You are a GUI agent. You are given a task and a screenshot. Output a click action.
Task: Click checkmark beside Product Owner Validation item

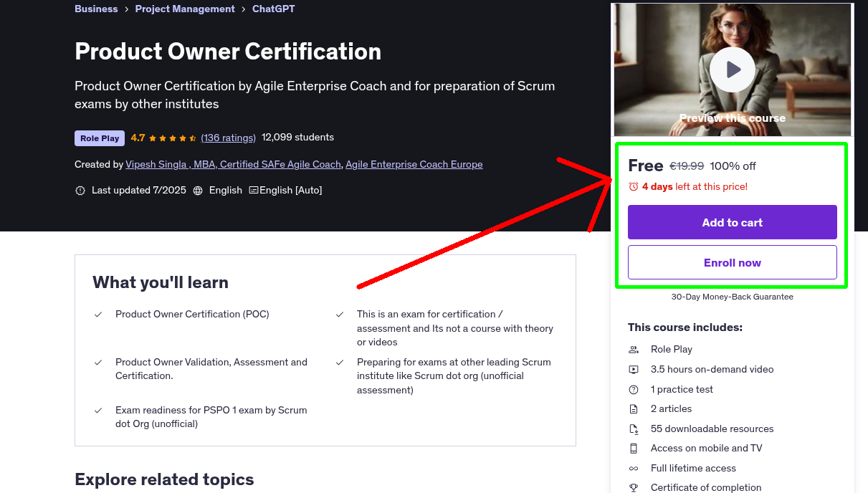tap(98, 363)
